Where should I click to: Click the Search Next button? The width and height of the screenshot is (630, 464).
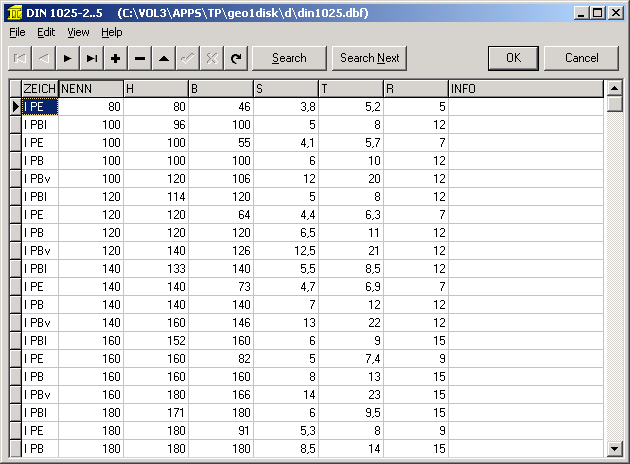tap(369, 58)
